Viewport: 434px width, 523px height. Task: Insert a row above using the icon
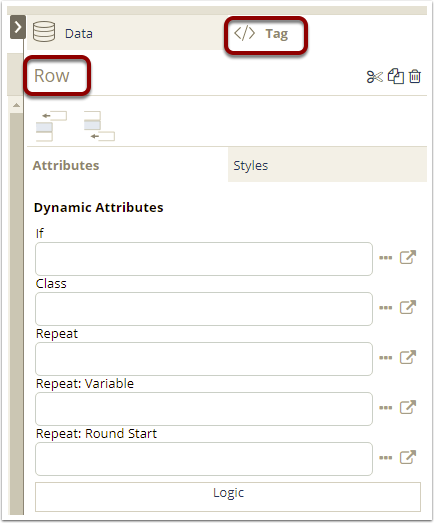[x=51, y=126]
